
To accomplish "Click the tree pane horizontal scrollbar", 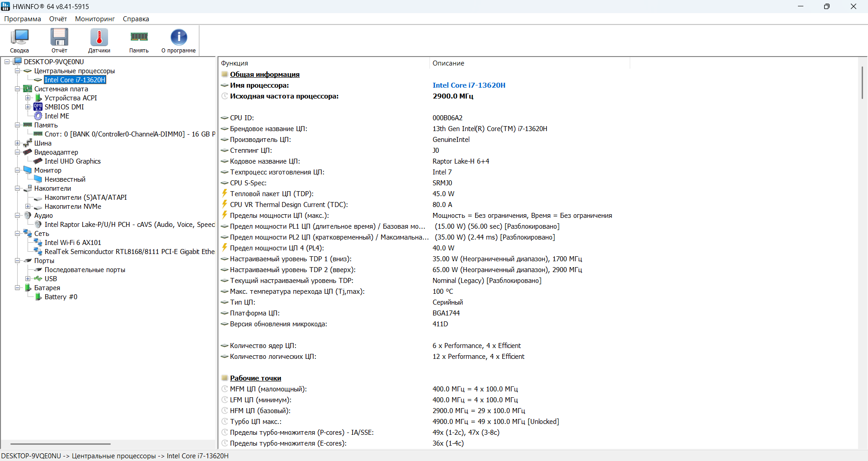I will 61,444.
